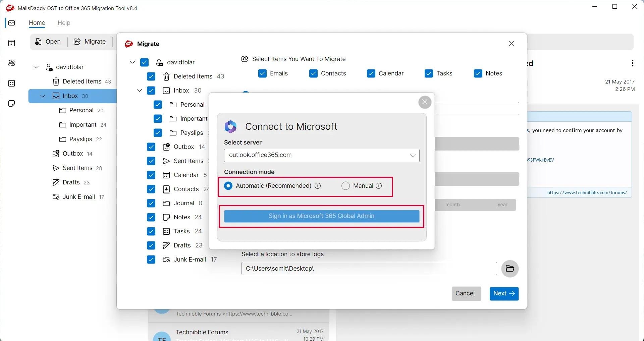The image size is (644, 341).
Task: Select Deleted Items in main tree
Action: [82, 81]
